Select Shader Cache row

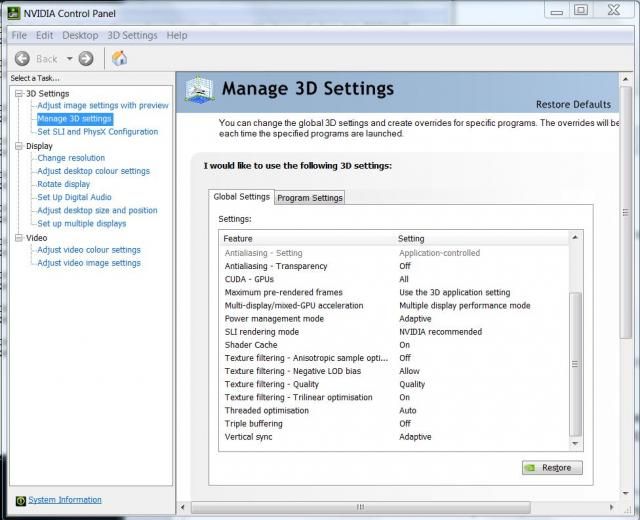click(395, 344)
